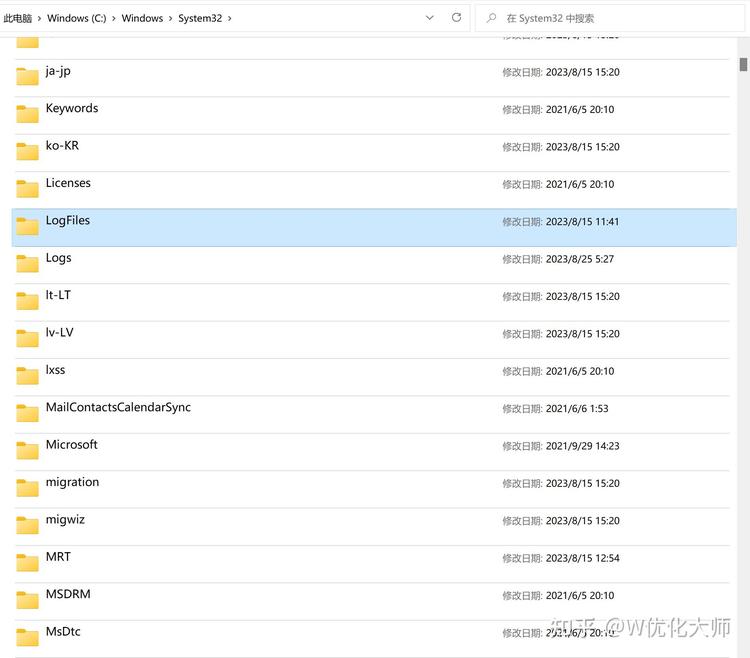
Task: Click the LogFiles folder icon
Action: tap(27, 226)
